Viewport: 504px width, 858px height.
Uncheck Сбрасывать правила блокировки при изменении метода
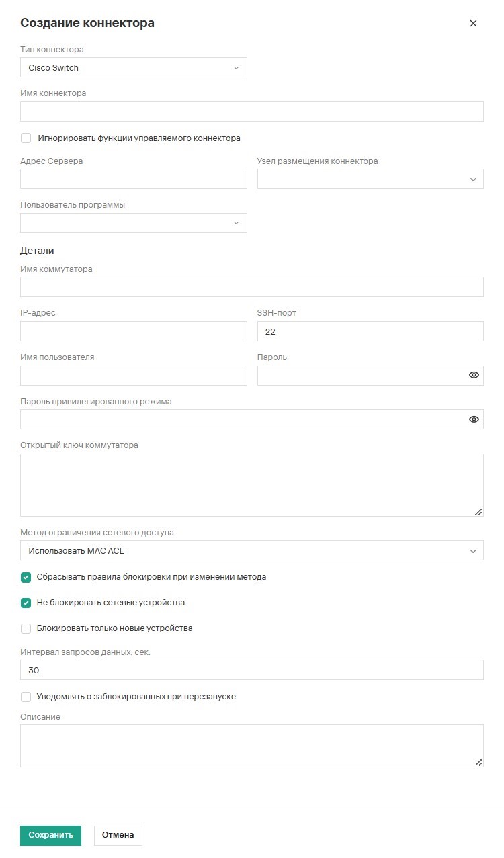coord(26,577)
